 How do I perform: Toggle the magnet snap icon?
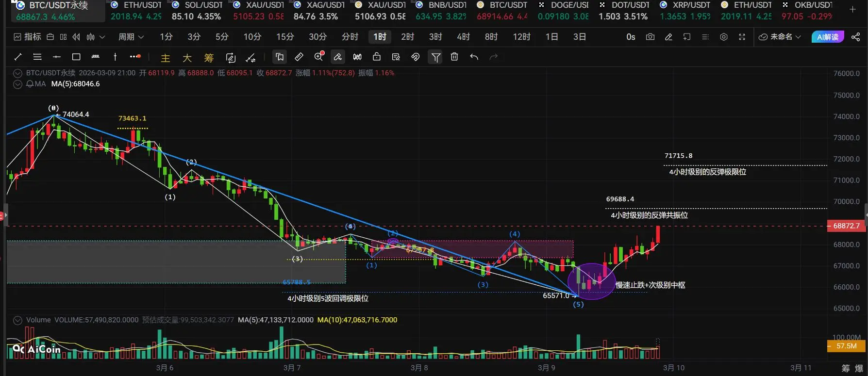[415, 57]
